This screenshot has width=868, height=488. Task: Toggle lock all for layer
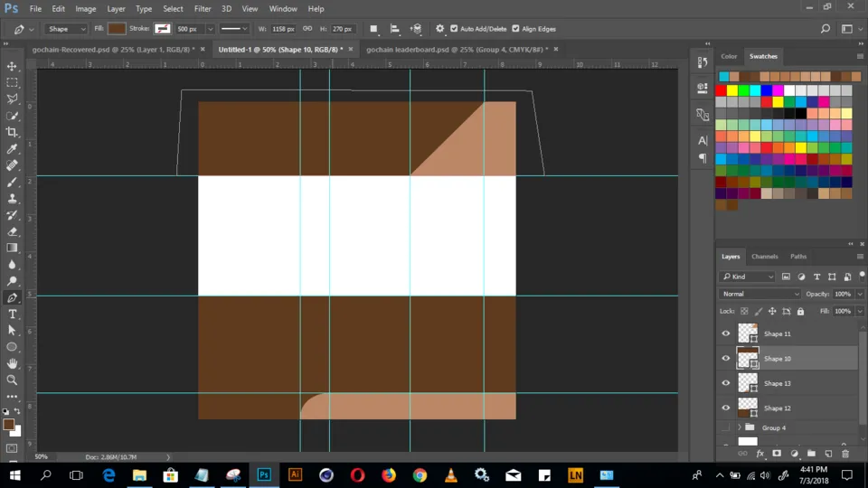800,312
